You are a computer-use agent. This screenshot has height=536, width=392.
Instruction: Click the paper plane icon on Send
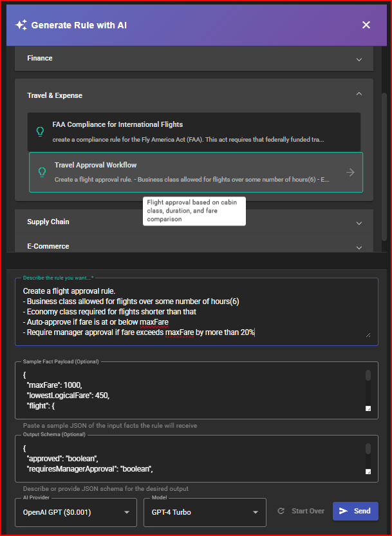(344, 511)
